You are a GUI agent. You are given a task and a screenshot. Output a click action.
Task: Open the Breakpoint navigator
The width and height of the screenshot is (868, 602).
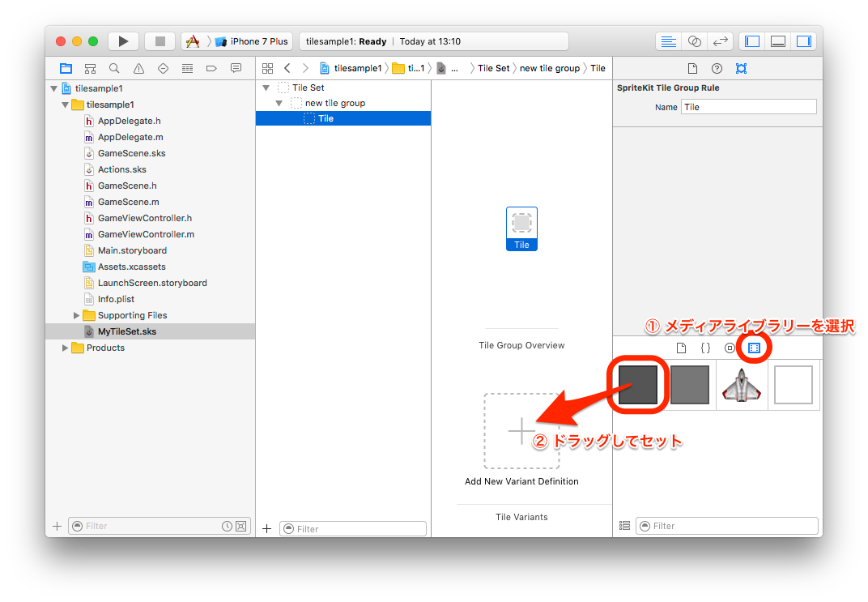point(211,68)
